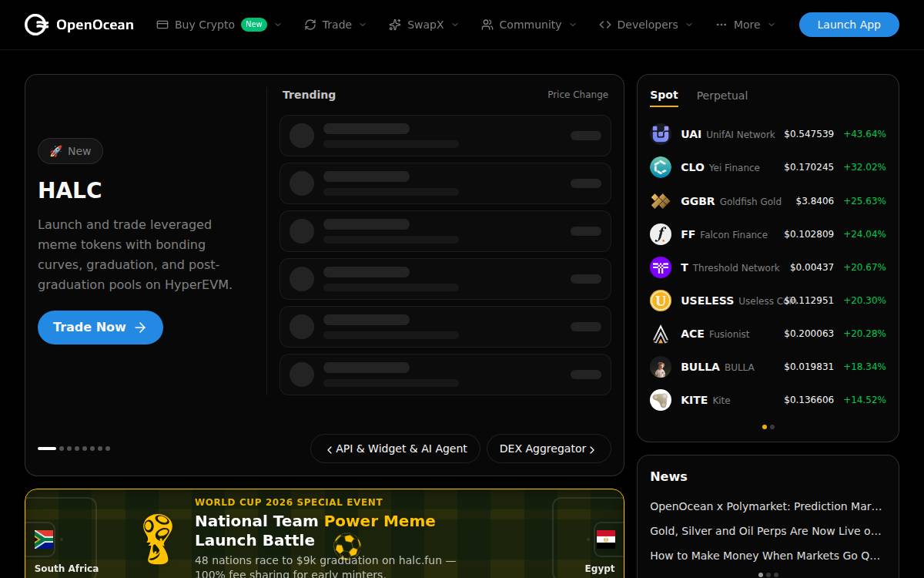Open the Buy Crypto menu label

coord(205,25)
